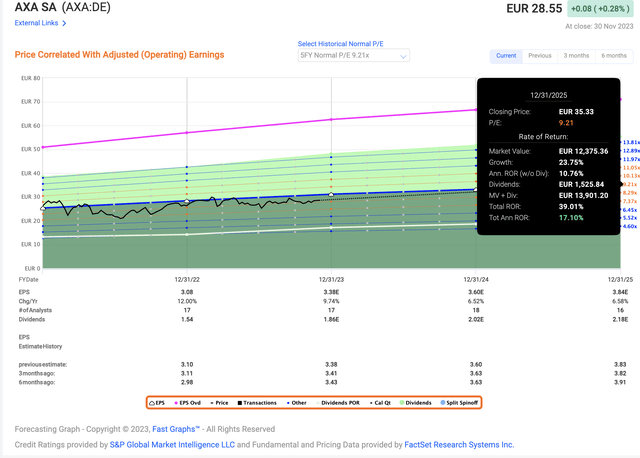
Task: Toggle the Transactions legend item
Action: coord(257,402)
